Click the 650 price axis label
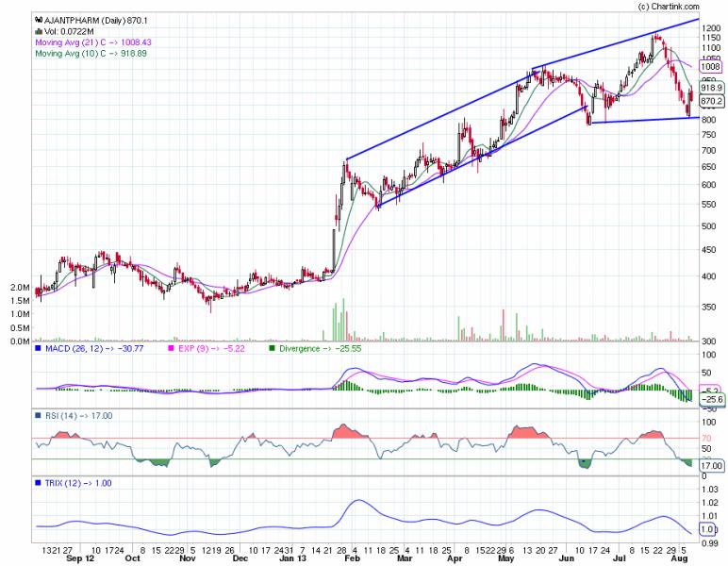Image resolution: width=728 pixels, height=566 pixels. coord(708,167)
